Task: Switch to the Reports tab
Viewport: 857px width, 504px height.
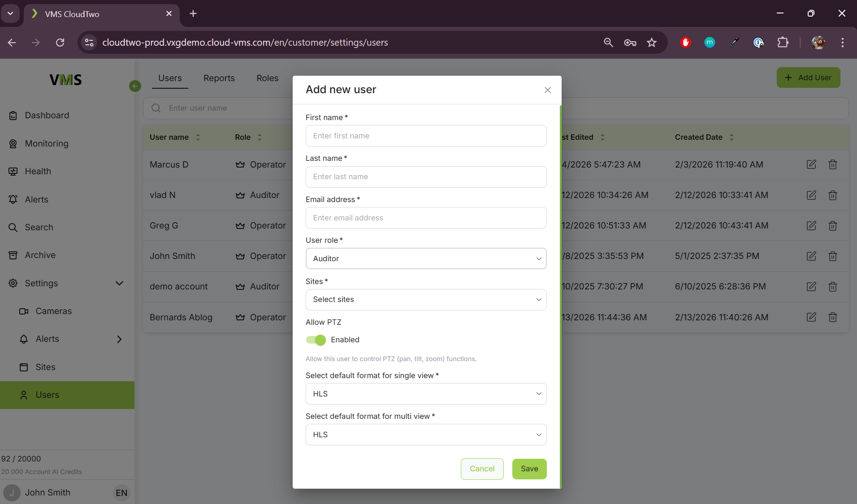Action: 219,78
